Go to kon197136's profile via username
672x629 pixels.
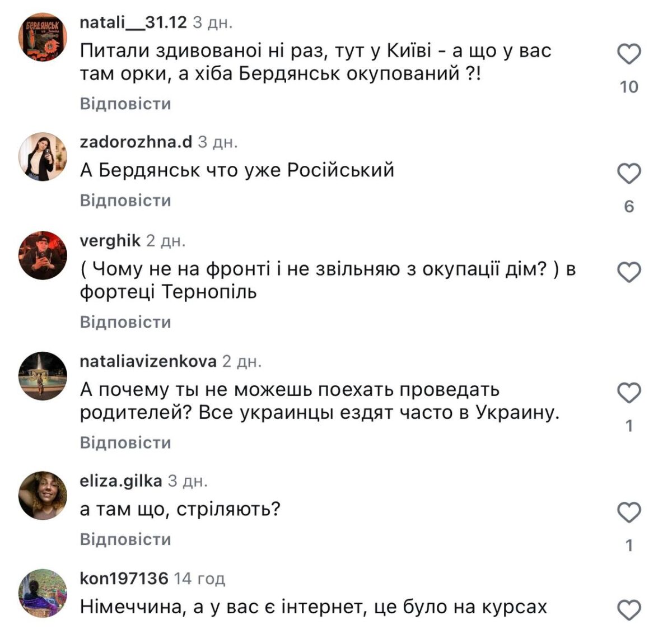(x=124, y=578)
